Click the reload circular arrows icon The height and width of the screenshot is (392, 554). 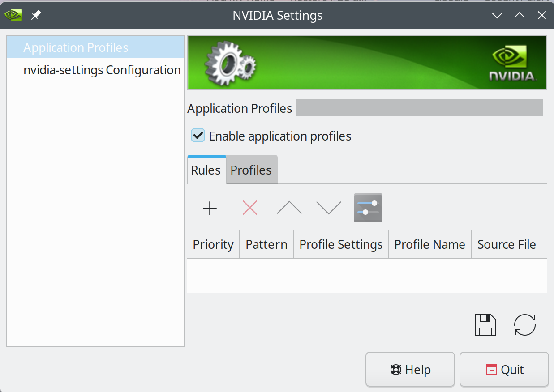click(x=525, y=325)
